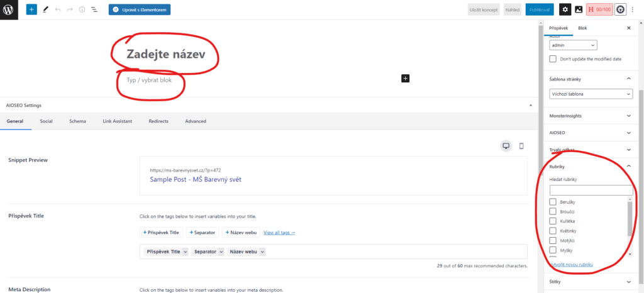
Task: Open settings with the gear icon
Action: 565,9
